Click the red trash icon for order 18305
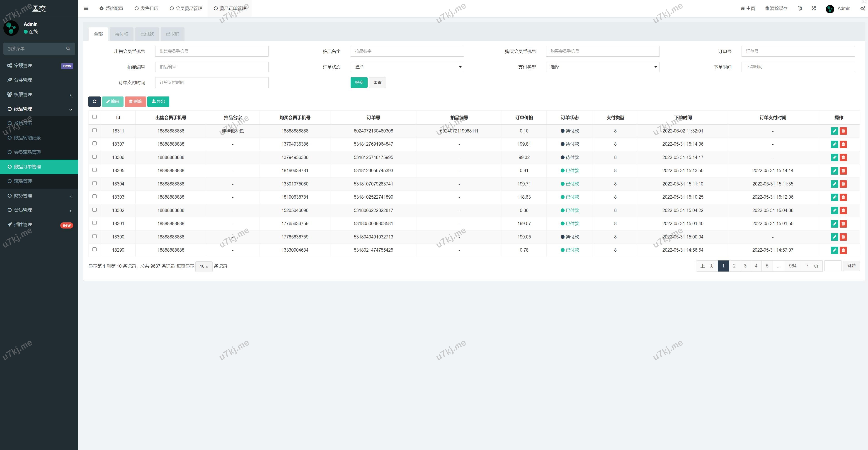Screen dimensions: 868x450 [x=843, y=171]
